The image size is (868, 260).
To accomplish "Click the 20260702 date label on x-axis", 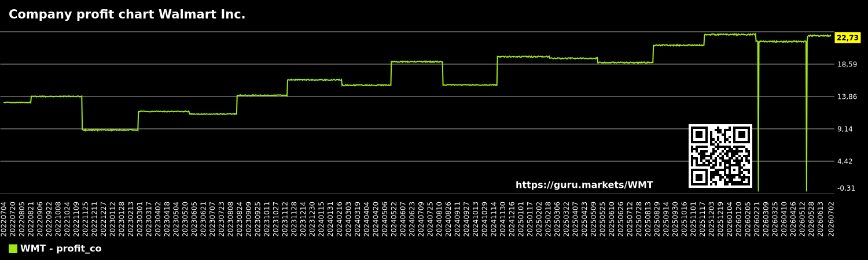I will (832, 219).
